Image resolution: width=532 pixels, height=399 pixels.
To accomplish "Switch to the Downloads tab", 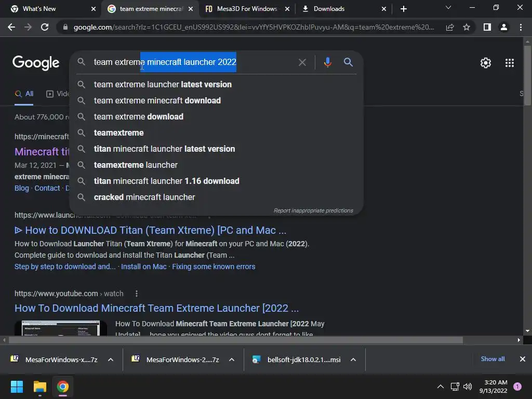I will [343, 9].
